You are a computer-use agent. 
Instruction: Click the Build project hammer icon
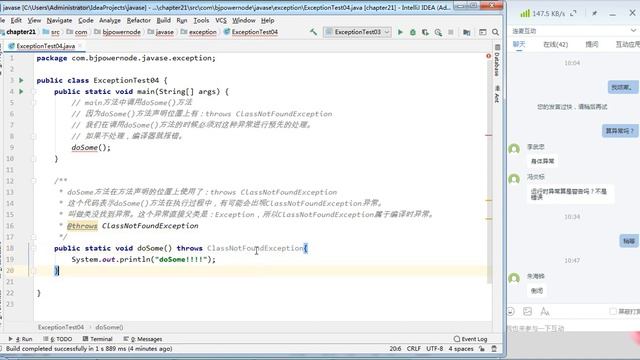tap(313, 32)
